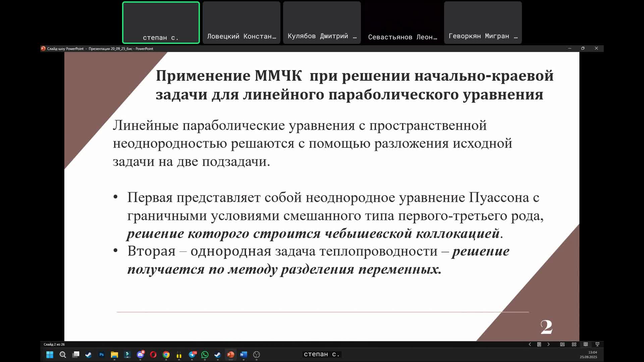Select Севастьянов Леон… participant tile
Screen dimensions: 644x362
(x=402, y=23)
